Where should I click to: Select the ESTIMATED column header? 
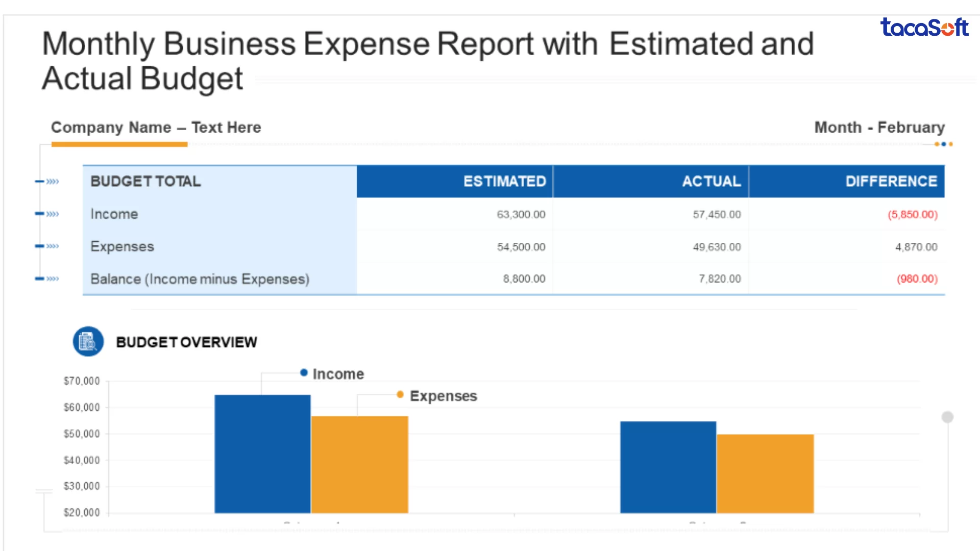tap(504, 182)
